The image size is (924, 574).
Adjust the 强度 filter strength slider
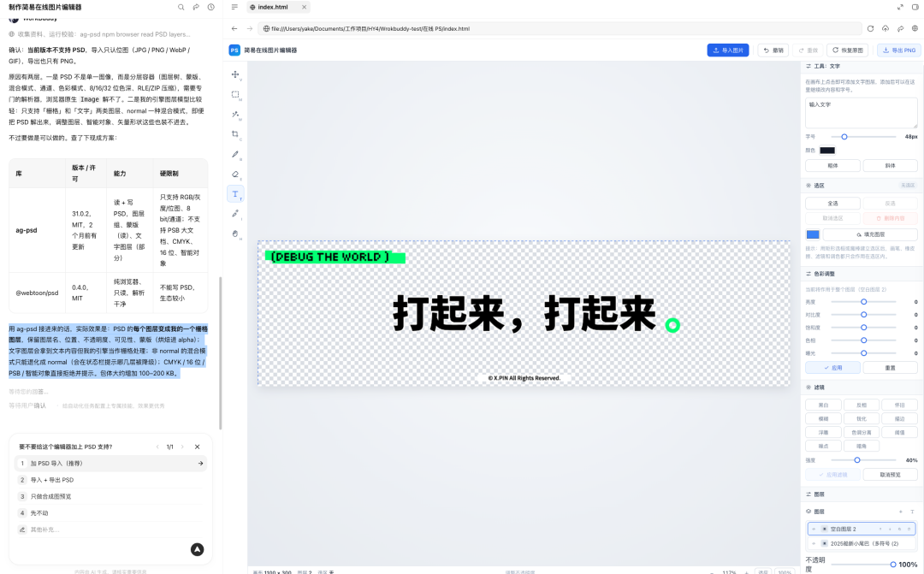863,460
